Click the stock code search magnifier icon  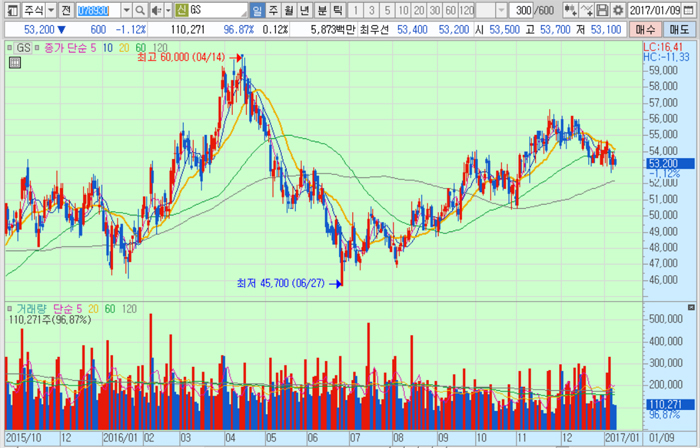click(x=142, y=10)
